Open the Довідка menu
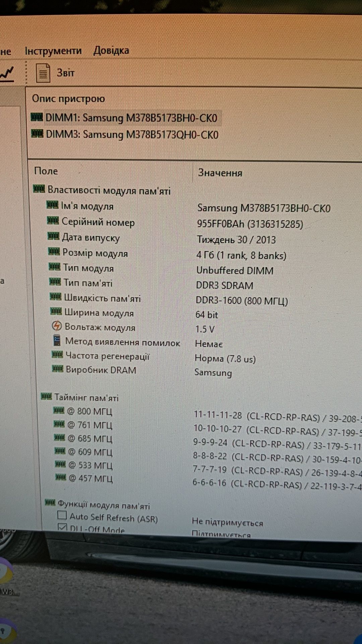This screenshot has width=362, height=644. pyautogui.click(x=111, y=51)
